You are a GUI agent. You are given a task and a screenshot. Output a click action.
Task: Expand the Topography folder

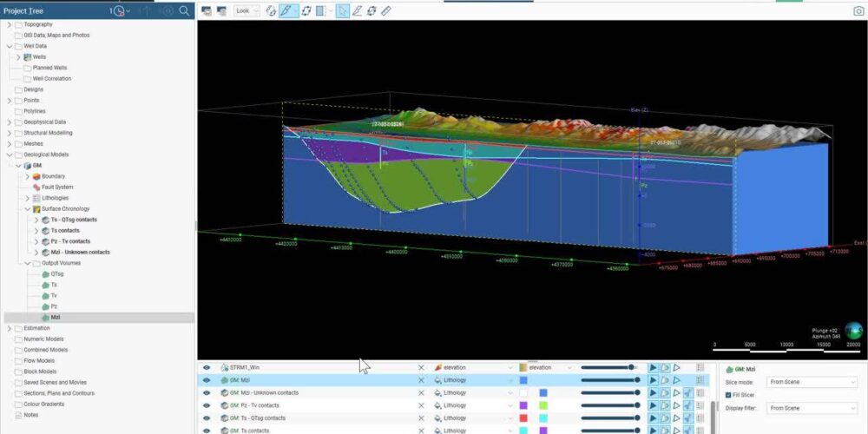pyautogui.click(x=9, y=24)
